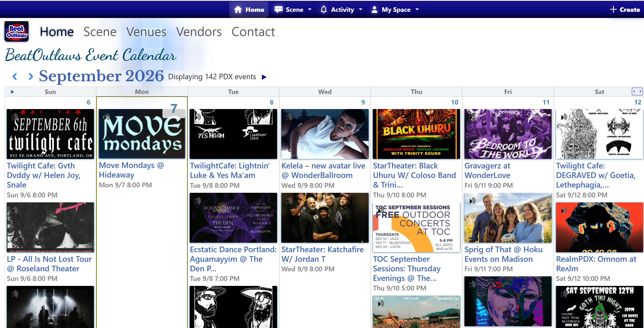This screenshot has width=644, height=328.
Task: Go to next month with right chevron
Action: (31, 76)
